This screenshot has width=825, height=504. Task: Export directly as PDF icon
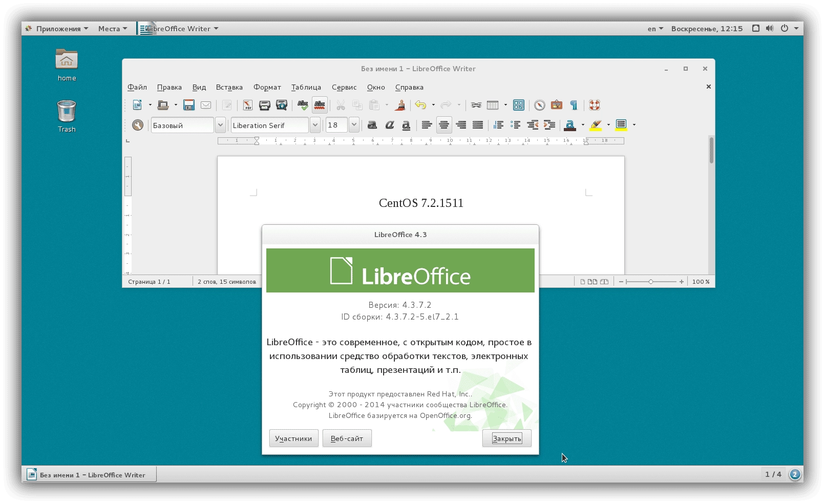pyautogui.click(x=248, y=105)
